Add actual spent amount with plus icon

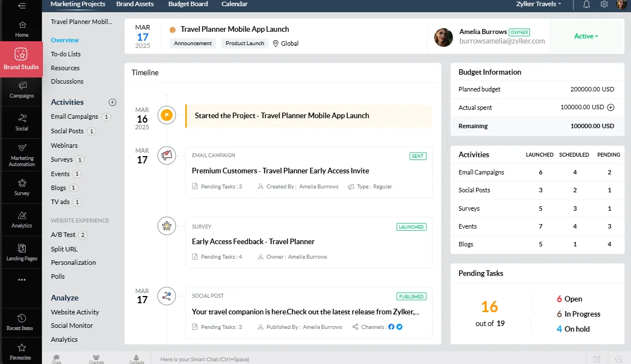tap(610, 108)
